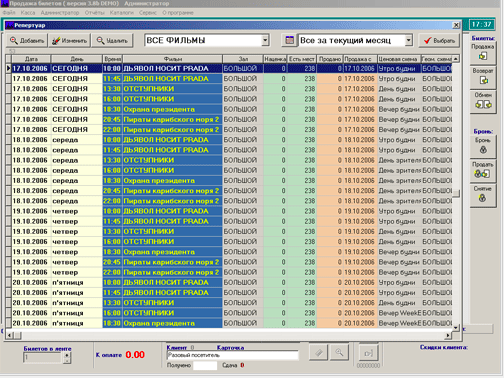Click Вечер WeekE cell in the 20.10.2006 18:30 row
This screenshot has height=378, width=504.
[399, 323]
